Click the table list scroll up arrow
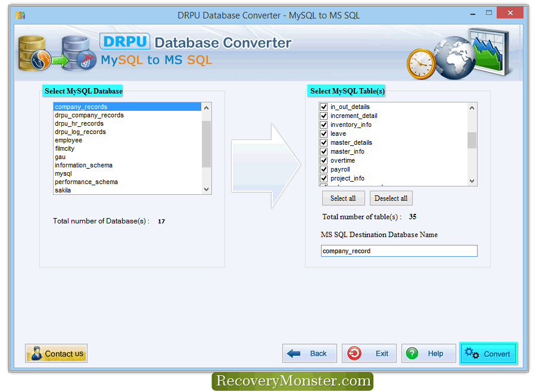Screen dimensions: 536x392 472,108
